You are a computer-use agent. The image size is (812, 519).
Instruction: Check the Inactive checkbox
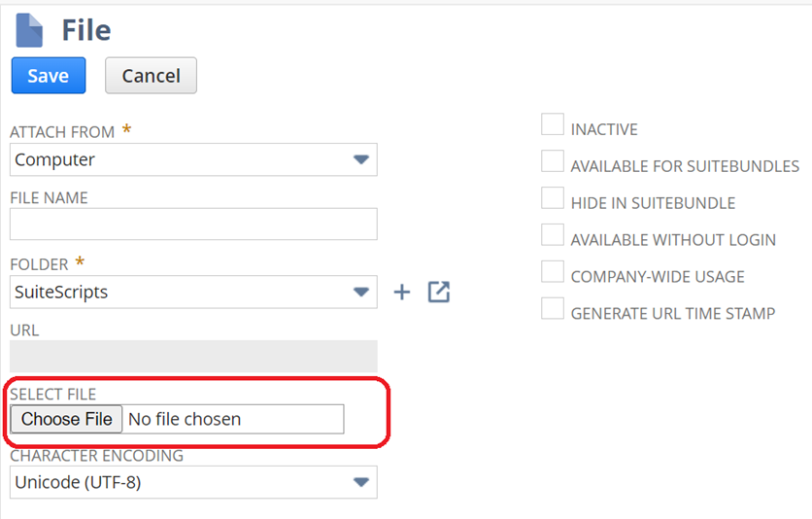pyautogui.click(x=553, y=125)
